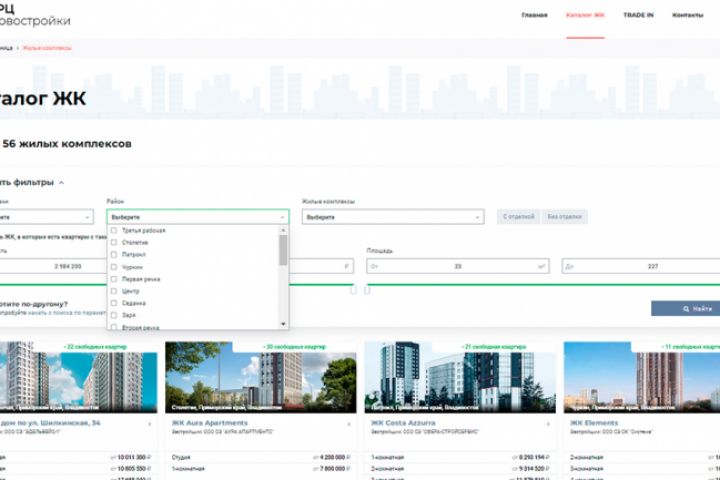Image resolution: width=720 pixels, height=480 pixels.
Task: Click the area 'До' field showing 227
Action: point(641,266)
